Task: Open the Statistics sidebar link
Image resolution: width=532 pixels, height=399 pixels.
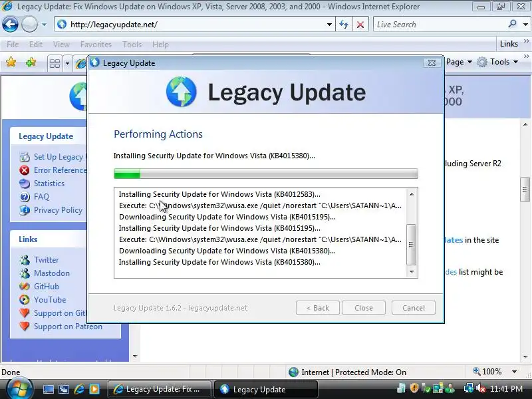Action: click(x=49, y=184)
